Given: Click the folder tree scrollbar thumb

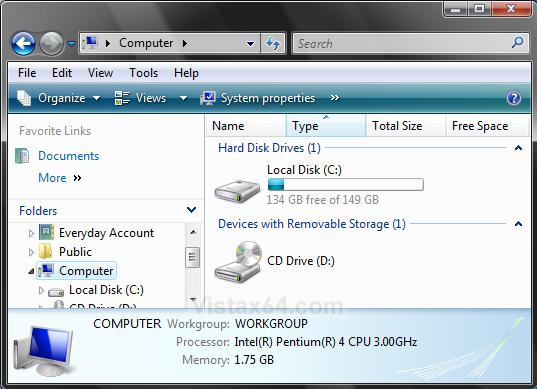Looking at the screenshot, I should coord(192,257).
